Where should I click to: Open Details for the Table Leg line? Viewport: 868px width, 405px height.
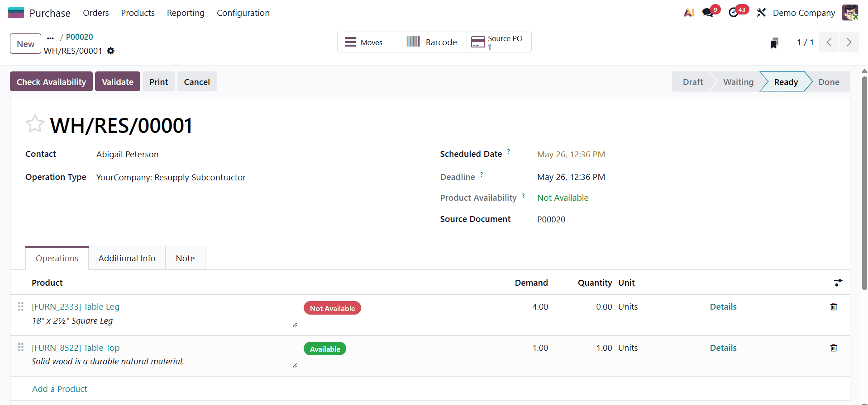pyautogui.click(x=723, y=306)
